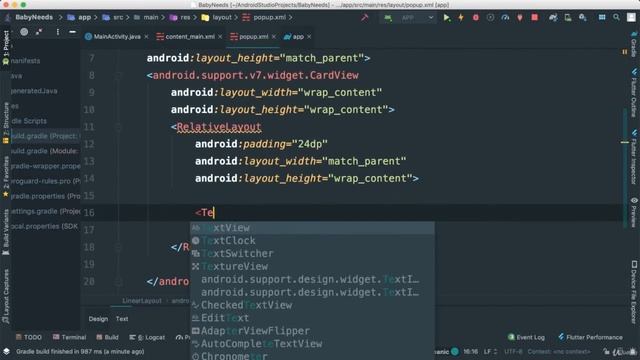Choose TextSwitcher from the autocomplete list
The image size is (640, 360).
pyautogui.click(x=312, y=254)
